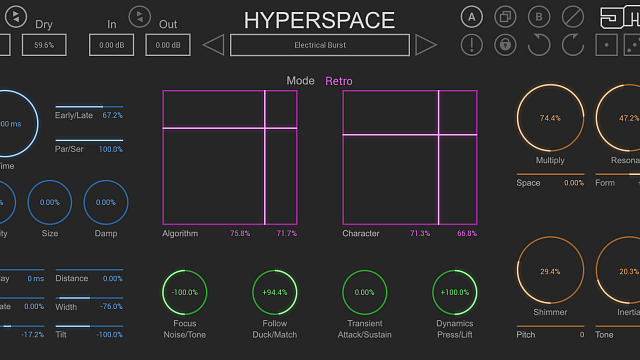Click the HYPERSPACE title text
This screenshot has height=360, width=640.
tap(320, 20)
